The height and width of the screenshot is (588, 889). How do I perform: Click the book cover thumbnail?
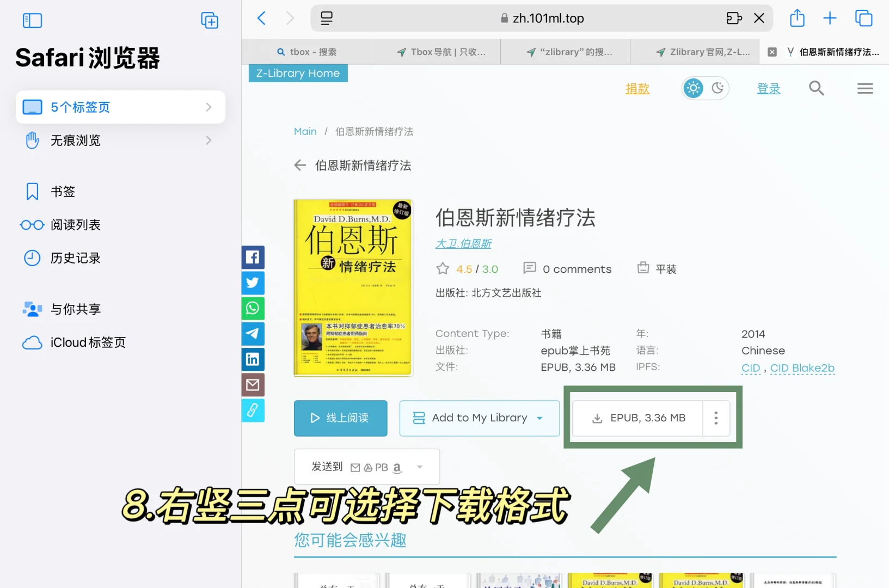pos(353,288)
